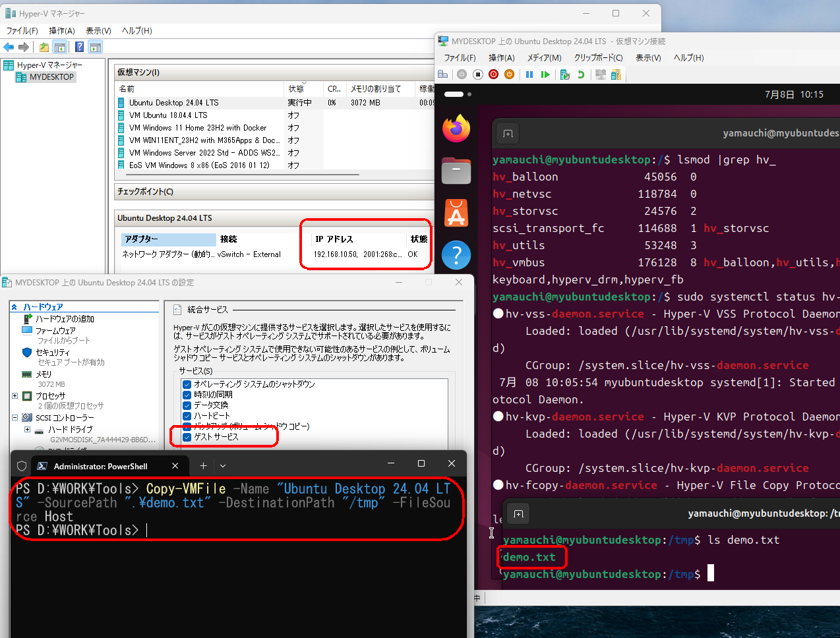This screenshot has height=638, width=840.
Task: Collapse the SCSI コントローラー tree node
Action: [15, 417]
